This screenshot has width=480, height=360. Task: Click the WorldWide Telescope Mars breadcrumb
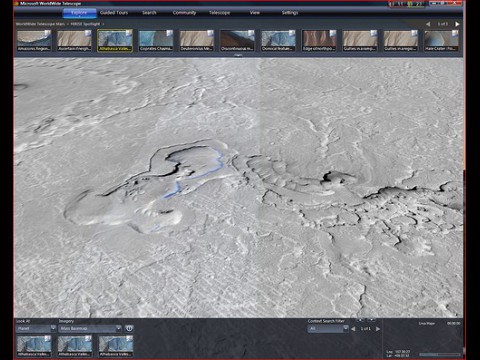coord(40,24)
